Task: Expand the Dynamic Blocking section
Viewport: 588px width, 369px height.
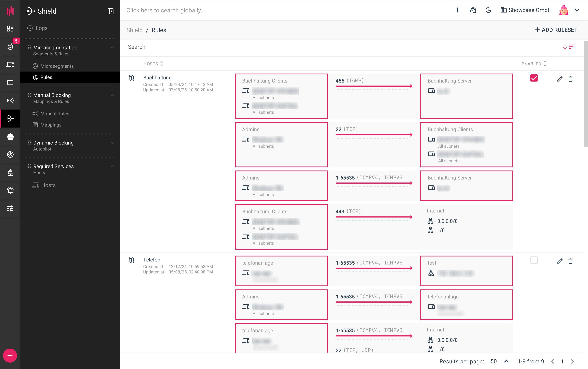Action: pyautogui.click(x=112, y=143)
